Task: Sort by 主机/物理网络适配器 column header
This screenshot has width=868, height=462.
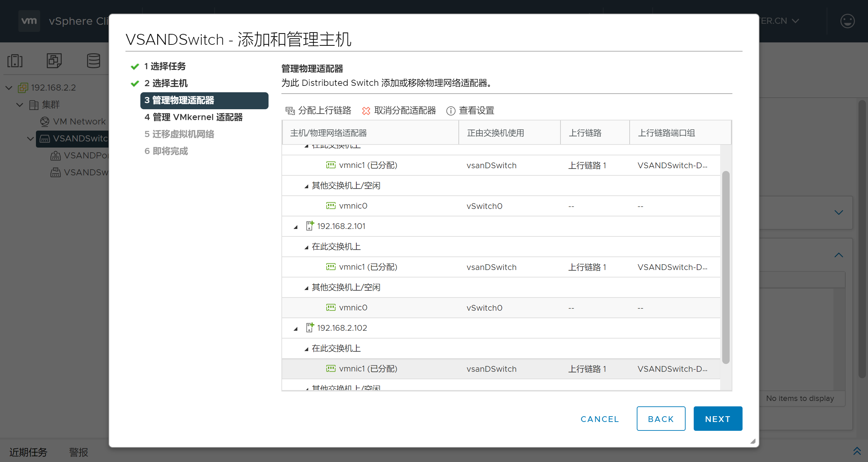Action: 370,133
